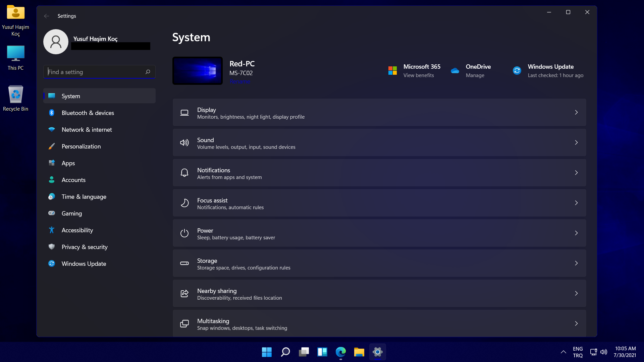
Task: Open Microsoft Edge from the taskbar
Action: 340,352
